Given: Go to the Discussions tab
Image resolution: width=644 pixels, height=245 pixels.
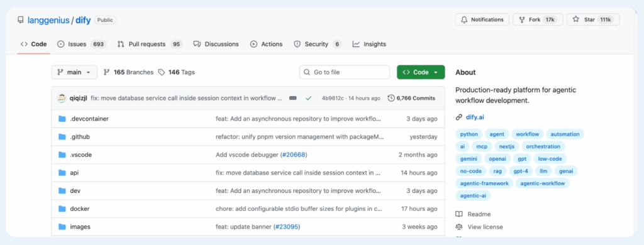Looking at the screenshot, I should pos(216,44).
